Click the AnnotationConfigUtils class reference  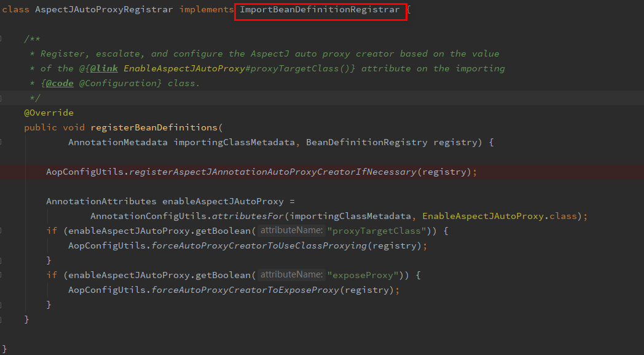(x=148, y=217)
